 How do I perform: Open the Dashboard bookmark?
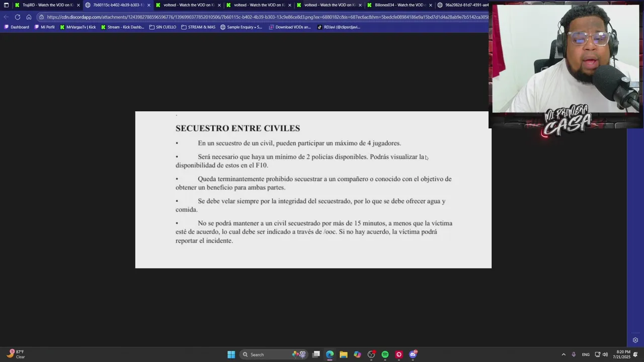17,27
